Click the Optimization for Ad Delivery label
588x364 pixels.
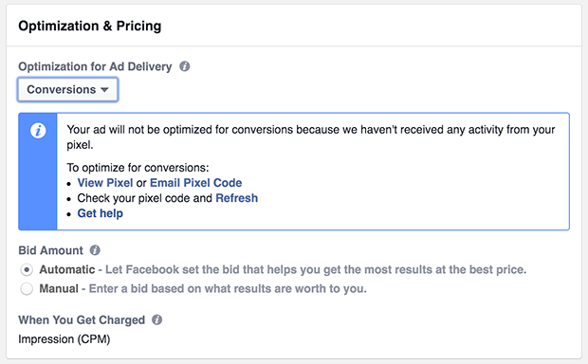[x=95, y=66]
